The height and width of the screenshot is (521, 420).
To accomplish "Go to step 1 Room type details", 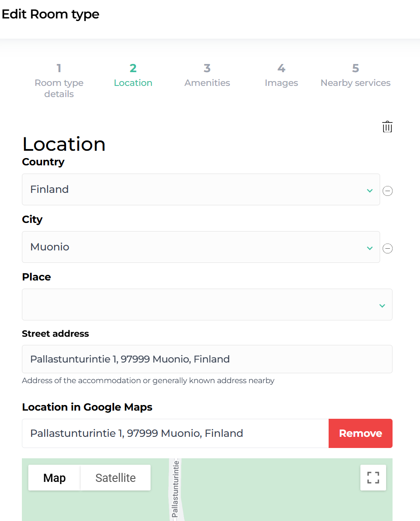I will tap(59, 81).
